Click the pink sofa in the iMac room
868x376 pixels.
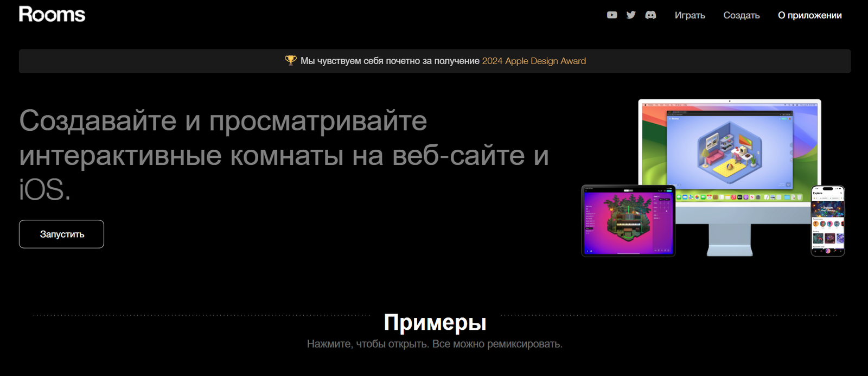pos(715,156)
